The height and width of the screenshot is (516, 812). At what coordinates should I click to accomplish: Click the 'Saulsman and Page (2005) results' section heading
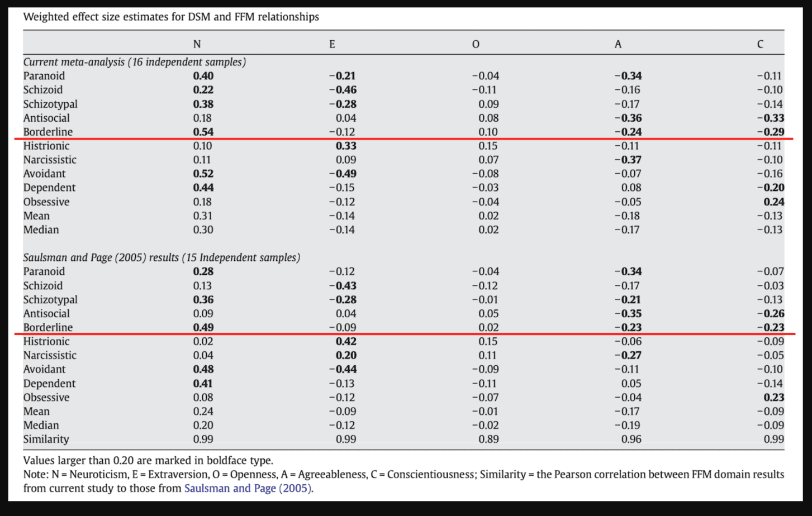[x=162, y=257]
